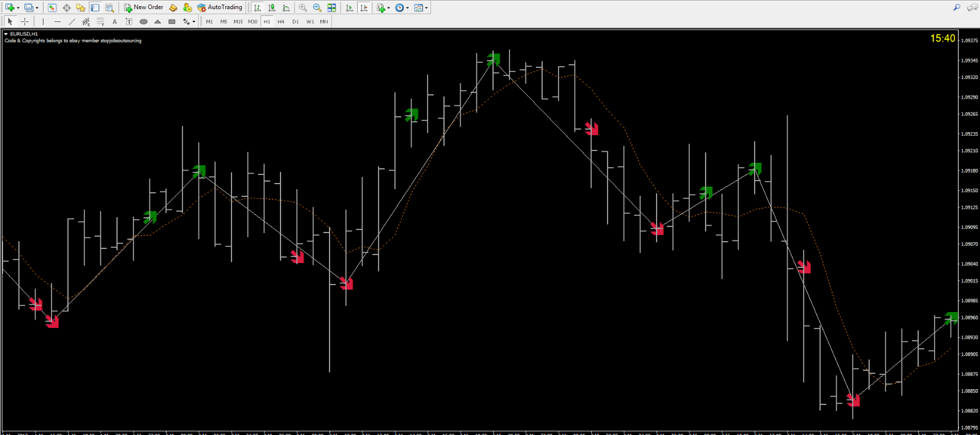980x435 pixels.
Task: Open the chart Templates icon
Action: pos(418,7)
